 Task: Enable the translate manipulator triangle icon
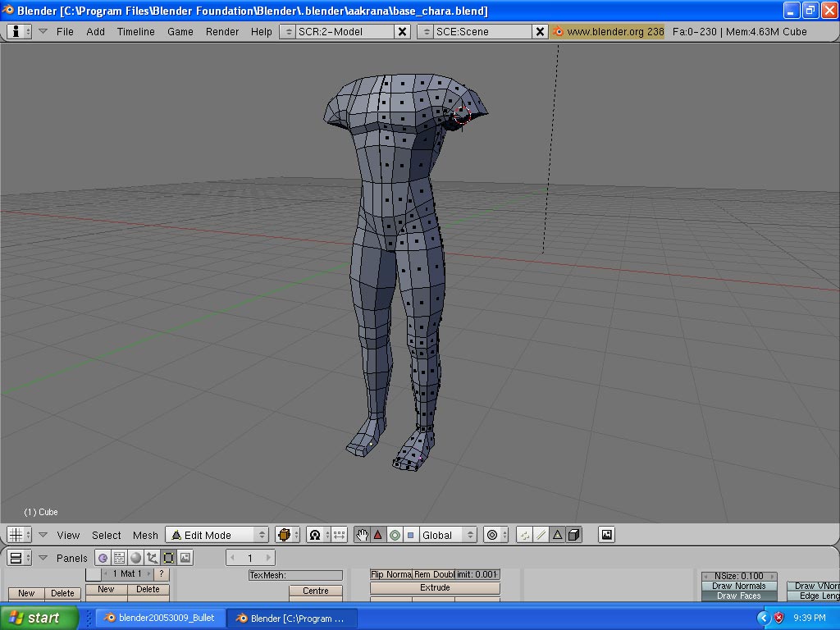click(377, 535)
